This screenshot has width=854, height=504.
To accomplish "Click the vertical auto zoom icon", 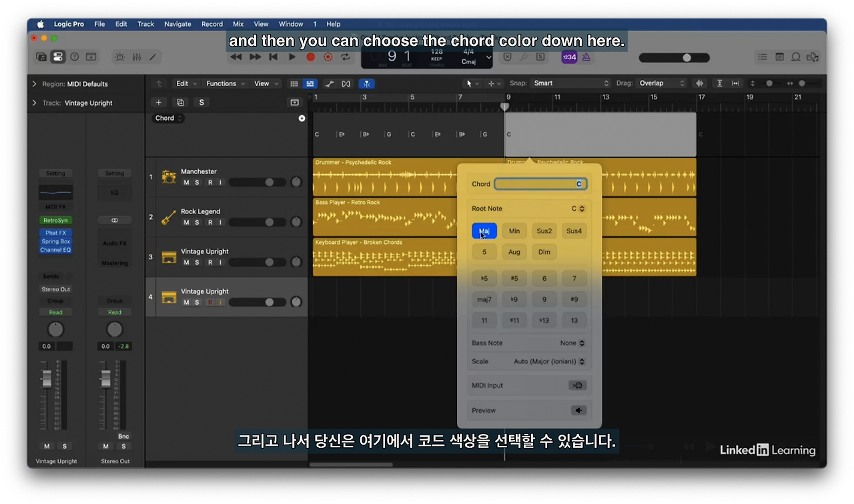I will [x=719, y=83].
